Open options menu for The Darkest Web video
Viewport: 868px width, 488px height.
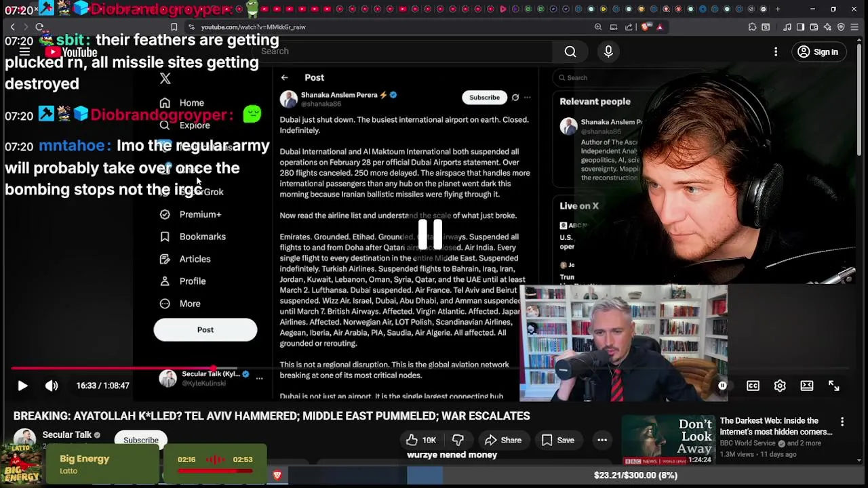click(842, 422)
